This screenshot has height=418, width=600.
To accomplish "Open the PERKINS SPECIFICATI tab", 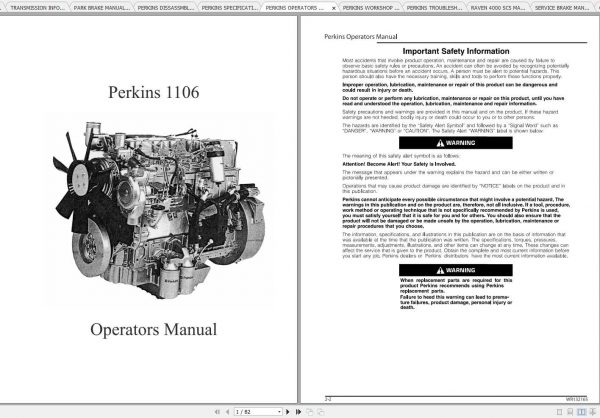I will tap(229, 8).
